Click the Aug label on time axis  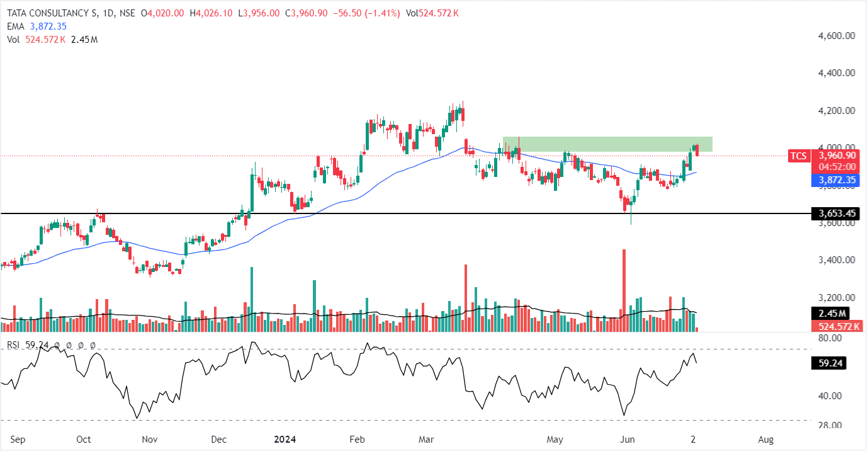[766, 439]
